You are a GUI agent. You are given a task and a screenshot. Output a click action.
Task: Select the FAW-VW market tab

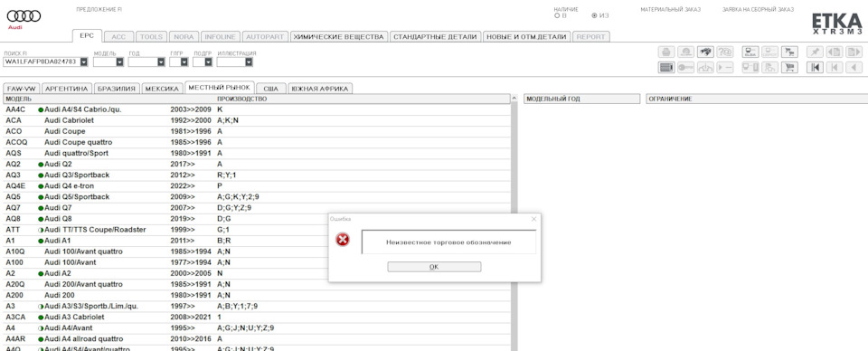21,89
